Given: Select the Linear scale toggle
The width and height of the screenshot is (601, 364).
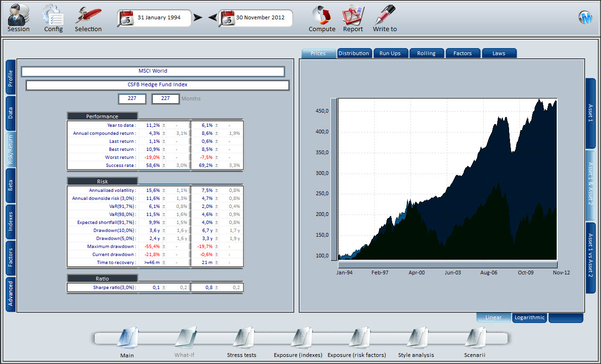Looking at the screenshot, I should 494,317.
